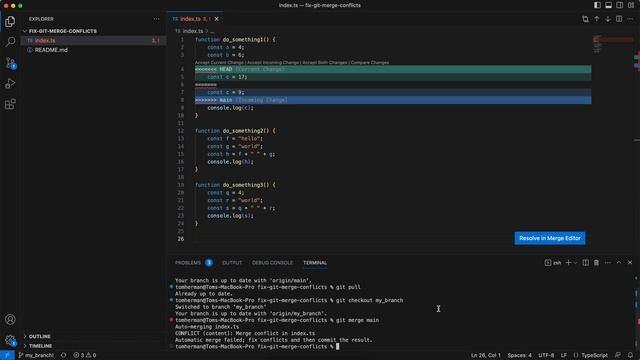Open the Search view in activity bar
This screenshot has width=640, height=360.
(10, 42)
